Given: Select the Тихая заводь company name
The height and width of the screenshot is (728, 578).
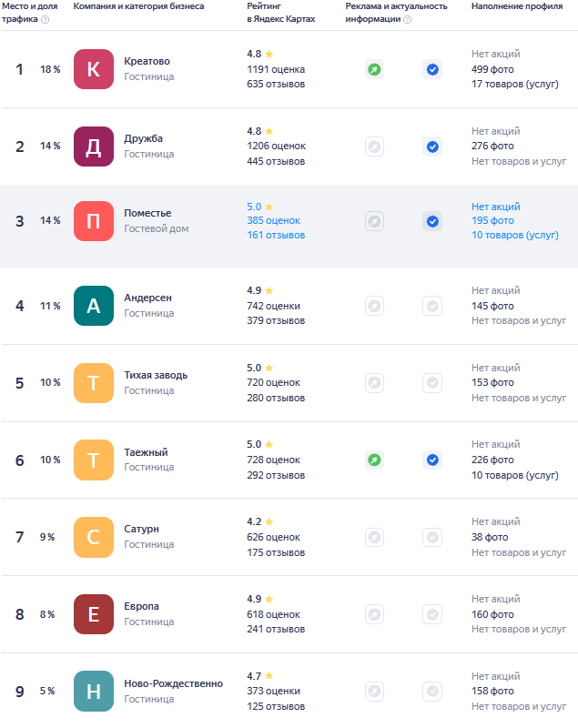Looking at the screenshot, I should [x=156, y=376].
